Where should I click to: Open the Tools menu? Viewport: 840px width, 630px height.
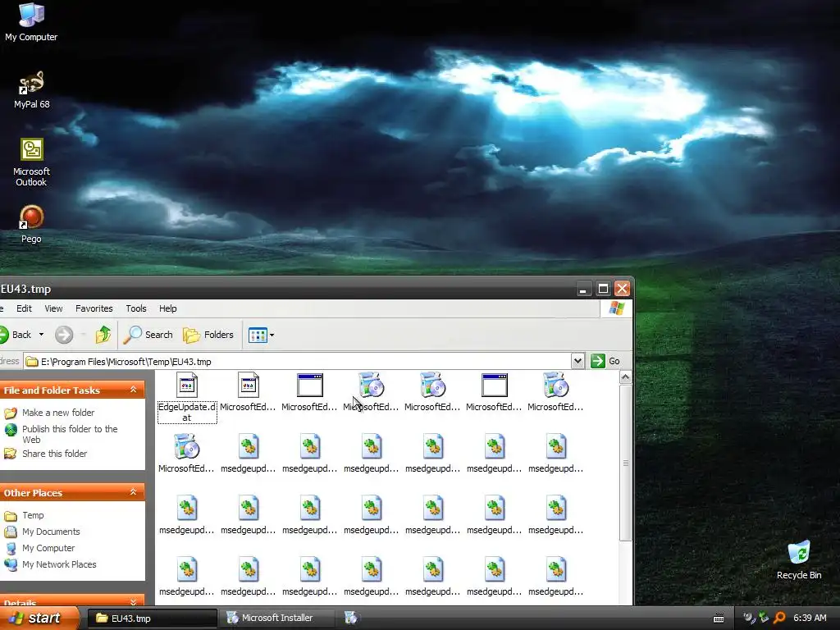(136, 308)
